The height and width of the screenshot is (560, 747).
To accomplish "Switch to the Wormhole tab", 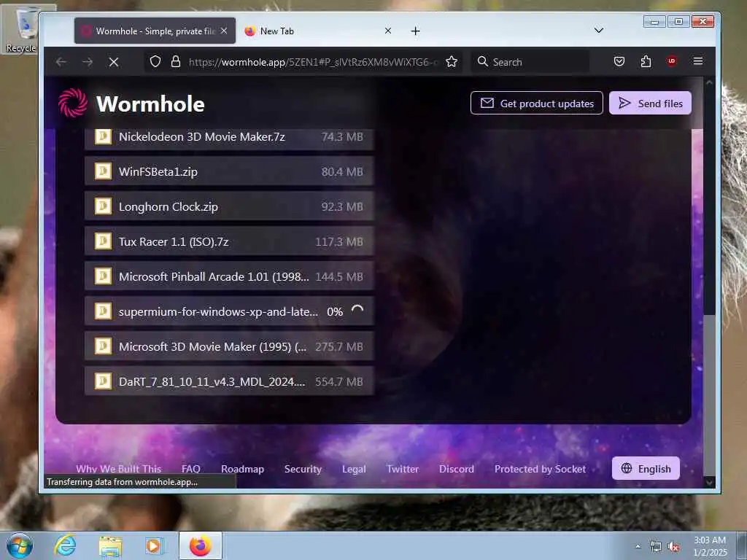I will [x=155, y=31].
